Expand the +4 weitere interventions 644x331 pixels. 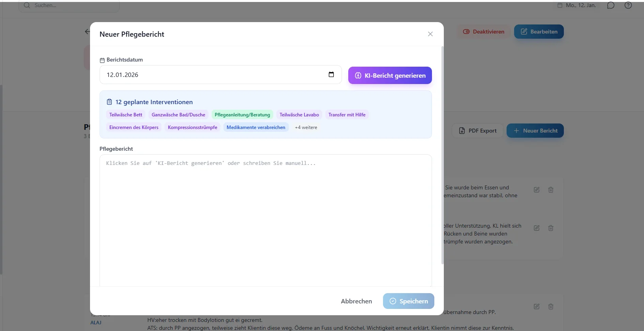pos(306,127)
